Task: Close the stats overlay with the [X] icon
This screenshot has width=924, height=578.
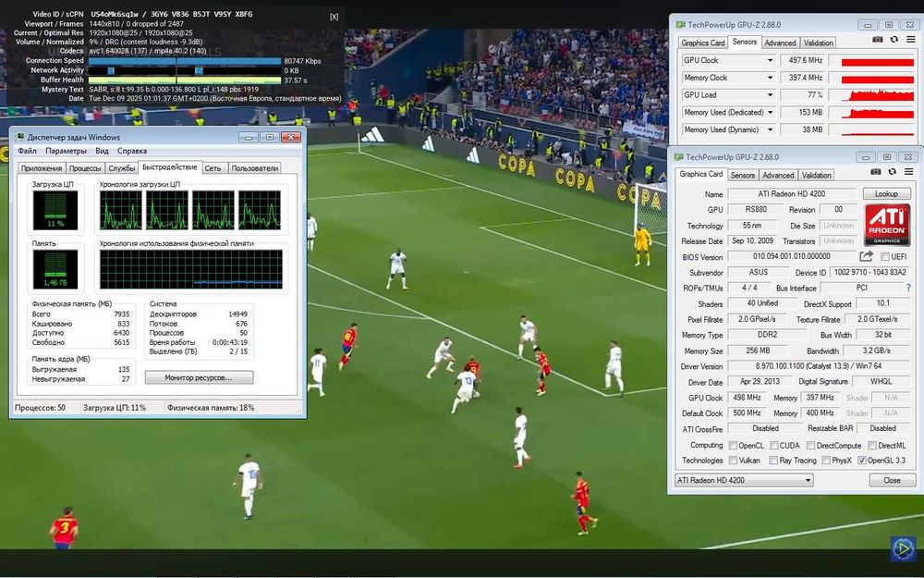Action: (x=334, y=17)
